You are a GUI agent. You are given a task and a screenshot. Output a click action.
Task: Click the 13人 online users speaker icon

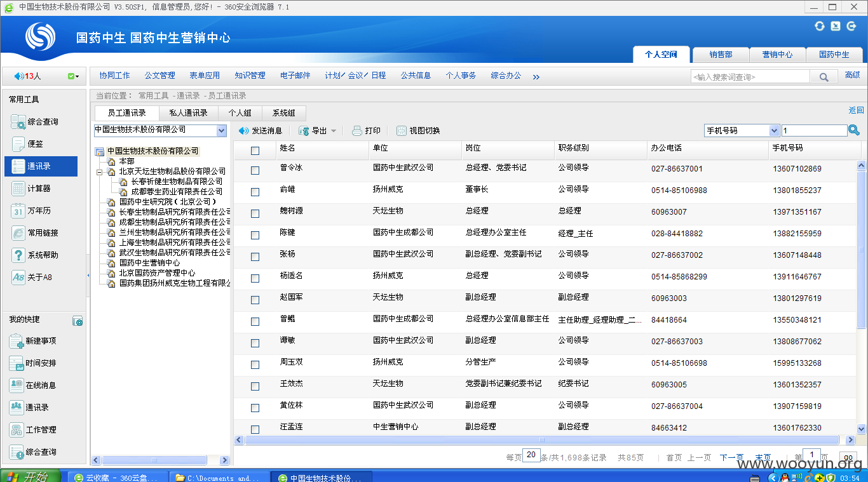pyautogui.click(x=18, y=76)
